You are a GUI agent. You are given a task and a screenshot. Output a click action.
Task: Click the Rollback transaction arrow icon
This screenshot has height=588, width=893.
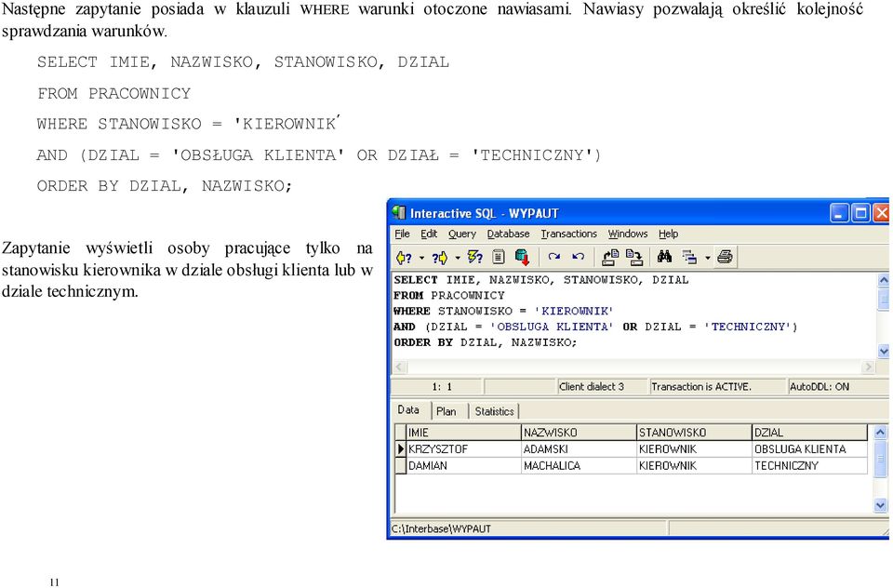[578, 257]
